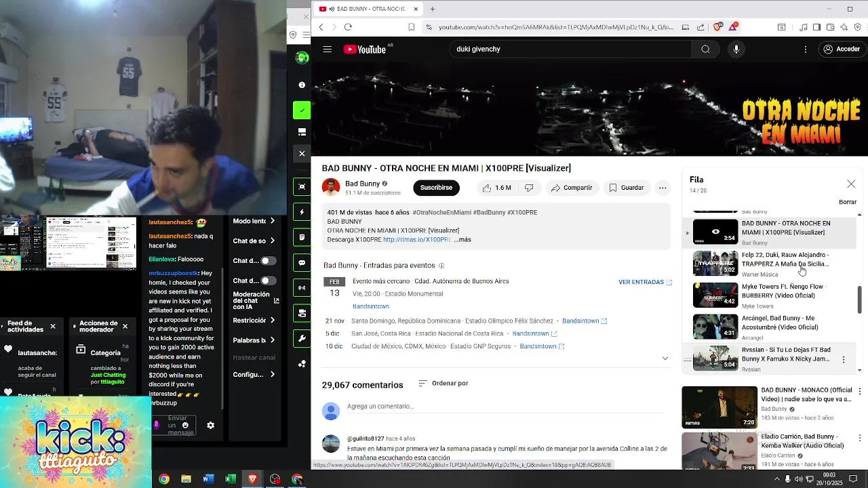The width and height of the screenshot is (868, 488).
Task: Open more actions menu beside Guardar
Action: tap(663, 188)
